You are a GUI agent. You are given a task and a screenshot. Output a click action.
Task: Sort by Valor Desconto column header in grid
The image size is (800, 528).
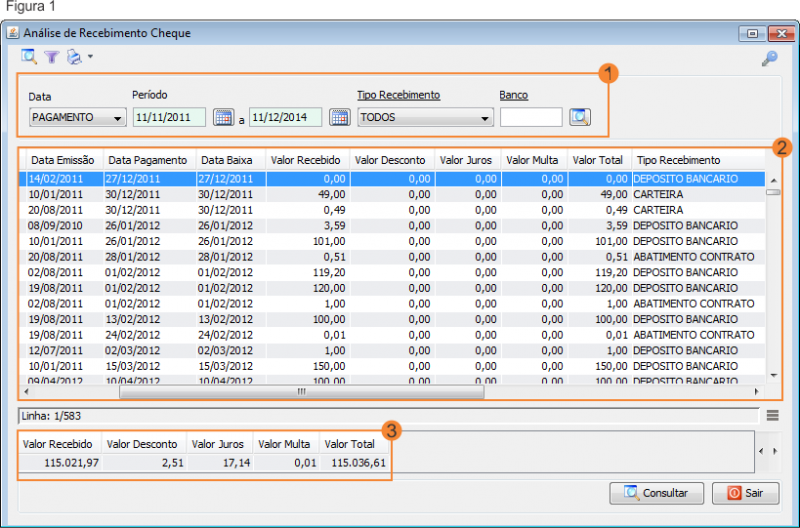pyautogui.click(x=390, y=160)
